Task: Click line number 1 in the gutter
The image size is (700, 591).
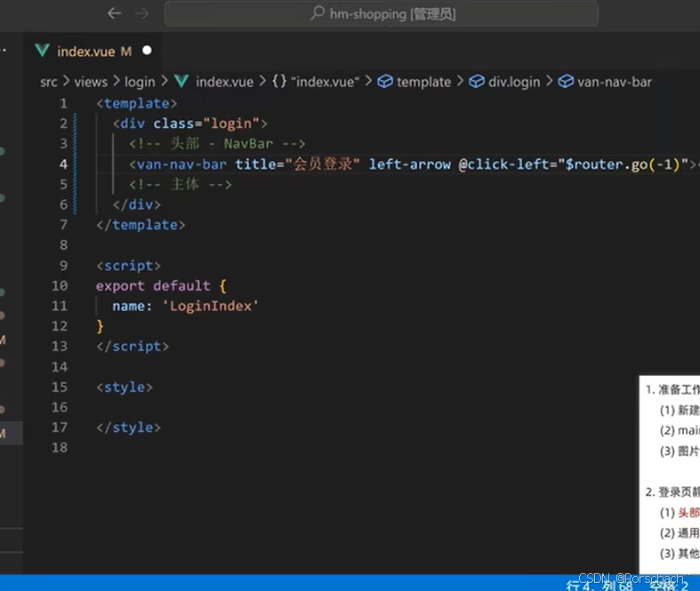Action: 64,103
